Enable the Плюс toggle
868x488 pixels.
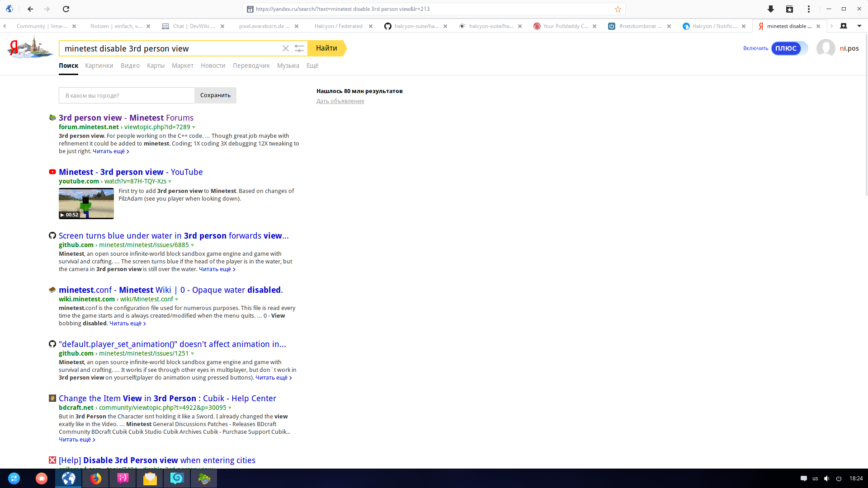point(789,48)
